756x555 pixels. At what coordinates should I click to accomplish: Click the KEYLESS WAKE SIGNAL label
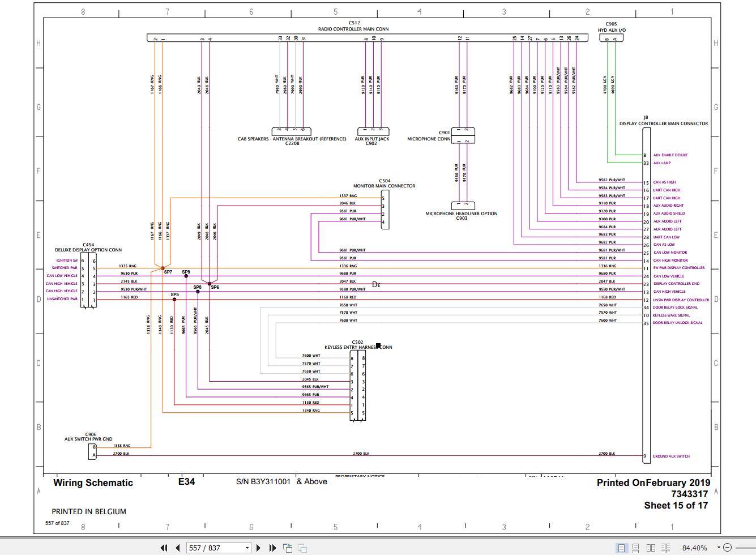click(x=672, y=315)
